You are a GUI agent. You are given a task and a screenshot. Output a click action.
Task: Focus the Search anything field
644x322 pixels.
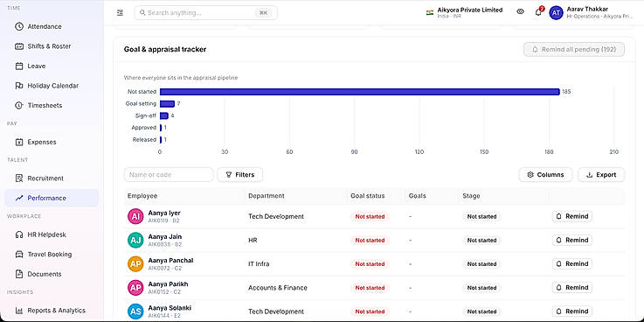point(205,13)
